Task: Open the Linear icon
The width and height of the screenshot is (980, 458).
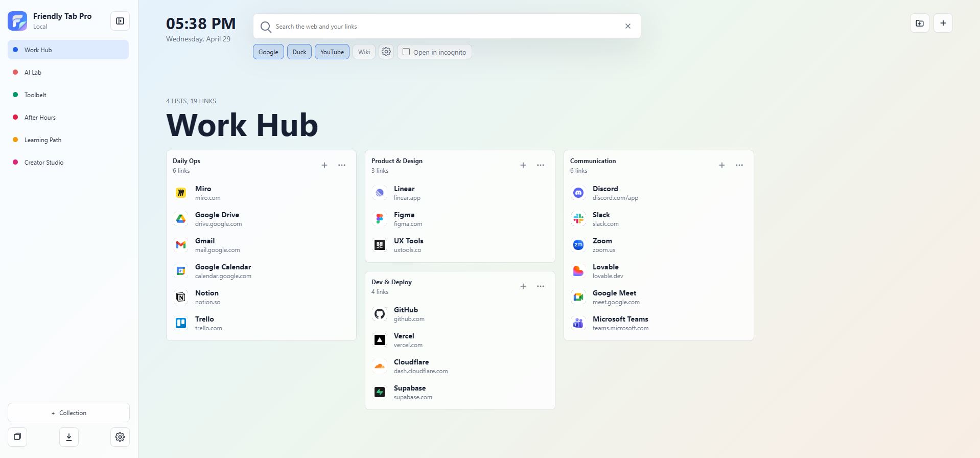Action: click(x=380, y=193)
